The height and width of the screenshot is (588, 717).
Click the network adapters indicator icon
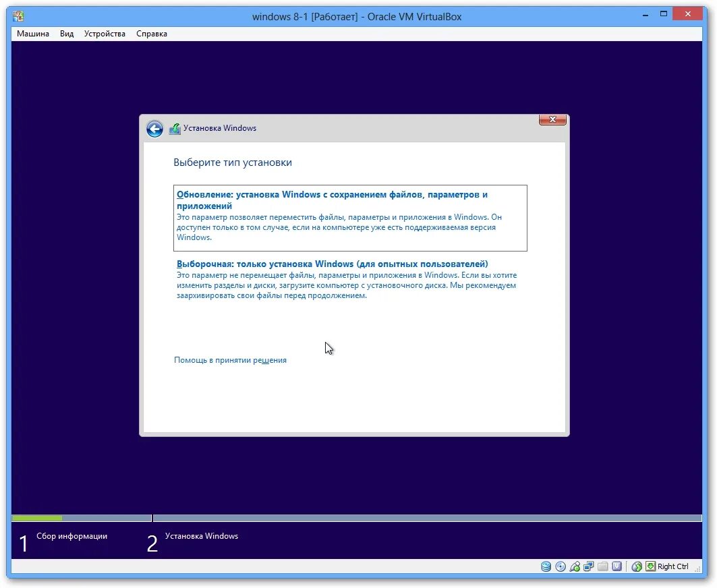pos(589,566)
